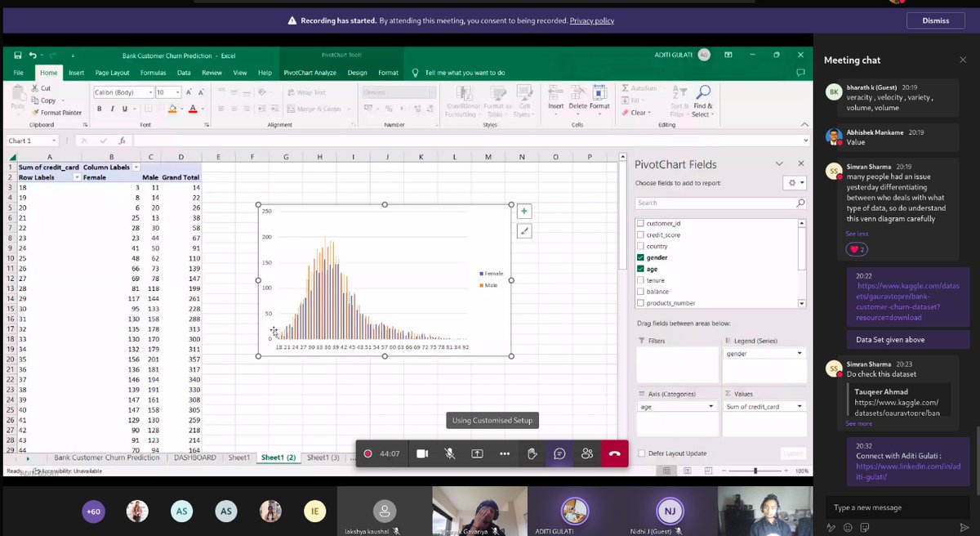Uncheck the gender field checkbox

coord(641,257)
